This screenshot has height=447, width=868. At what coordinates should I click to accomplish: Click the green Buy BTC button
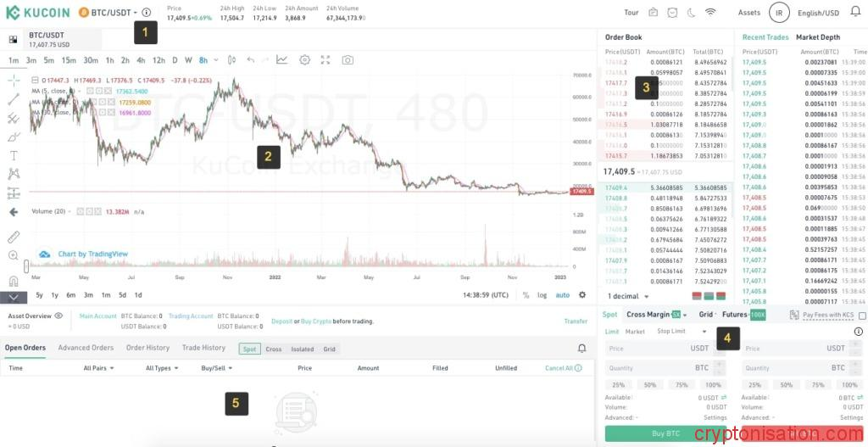tap(665, 433)
